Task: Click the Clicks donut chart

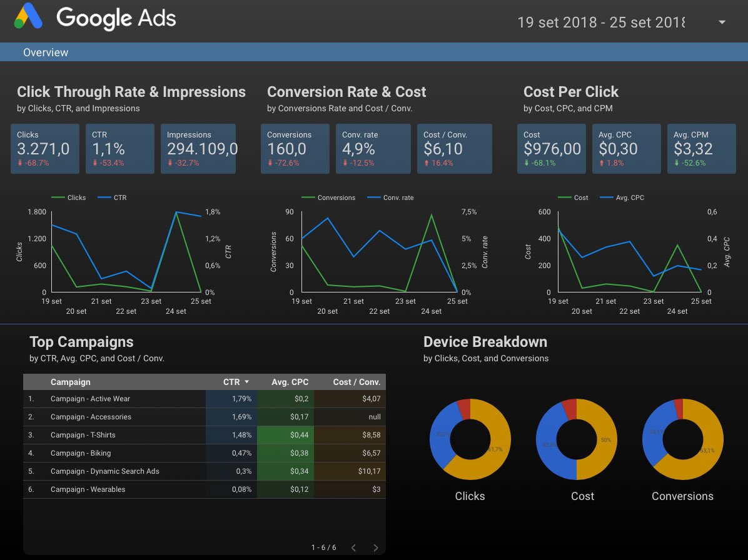Action: (470, 439)
